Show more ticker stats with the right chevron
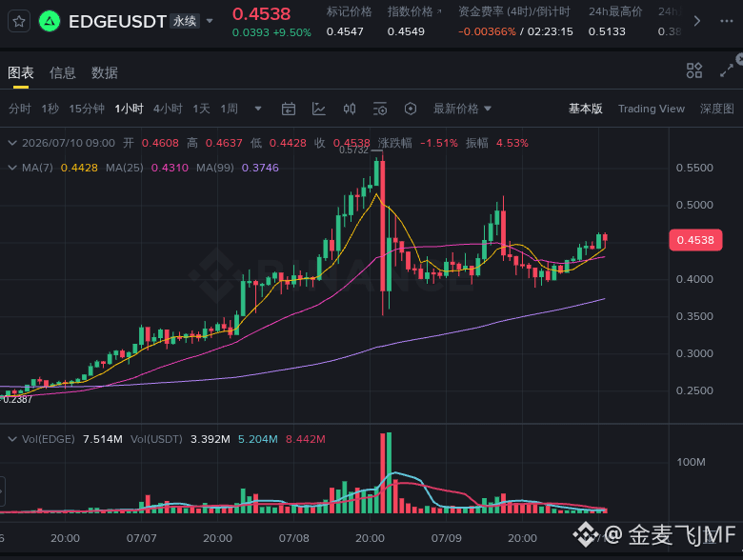Viewport: 743px width, 560px height. (697, 21)
